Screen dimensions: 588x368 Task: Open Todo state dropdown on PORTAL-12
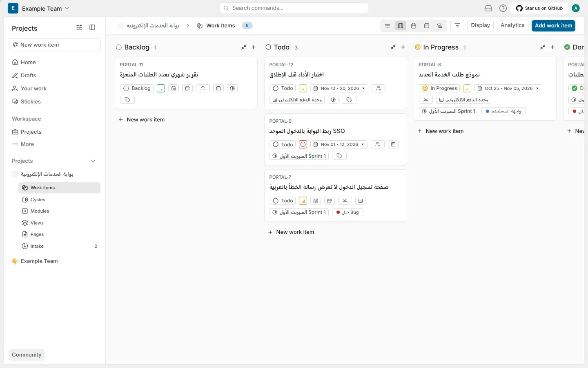[x=283, y=88]
